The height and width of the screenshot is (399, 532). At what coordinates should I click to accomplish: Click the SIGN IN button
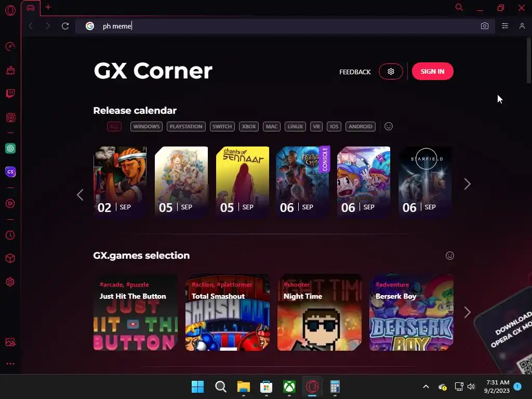pos(433,71)
